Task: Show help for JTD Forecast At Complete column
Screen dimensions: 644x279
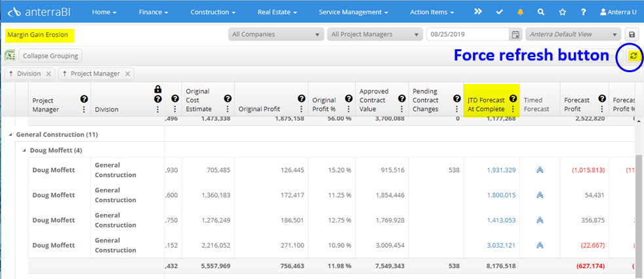Action: pos(513,98)
